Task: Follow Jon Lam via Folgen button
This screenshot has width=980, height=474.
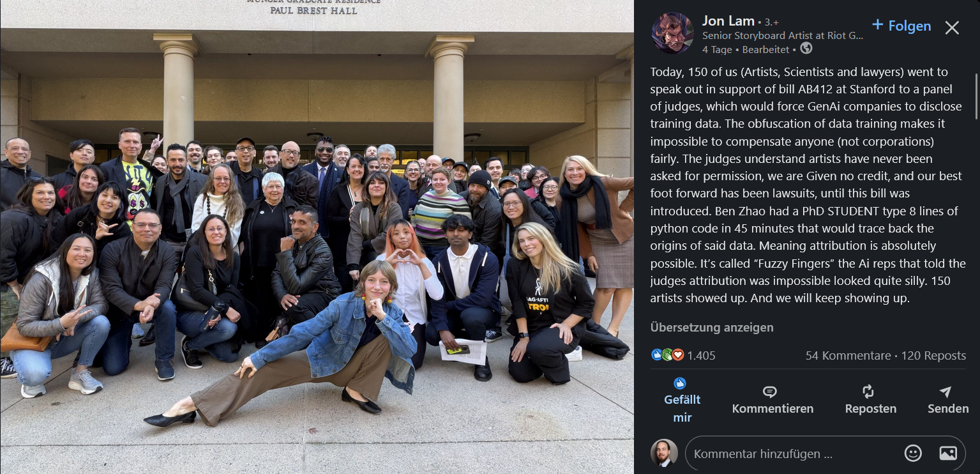Action: (901, 26)
